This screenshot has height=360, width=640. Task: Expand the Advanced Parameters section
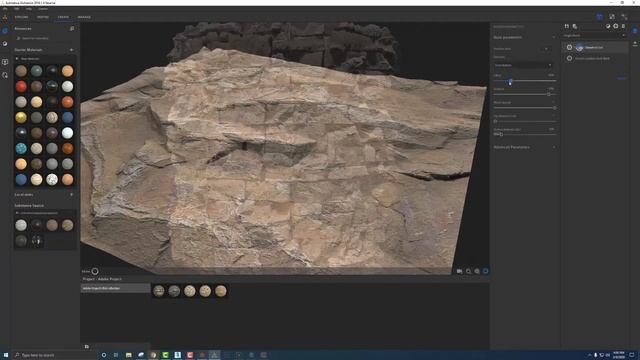point(554,147)
